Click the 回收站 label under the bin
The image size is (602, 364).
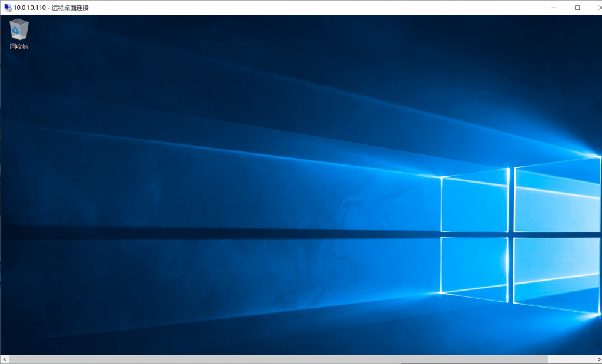[19, 46]
